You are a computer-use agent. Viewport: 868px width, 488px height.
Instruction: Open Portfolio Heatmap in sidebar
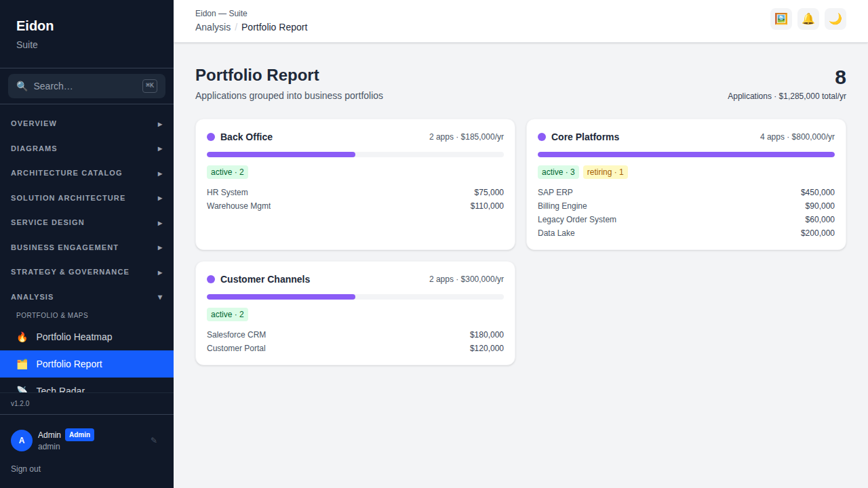tap(87, 337)
